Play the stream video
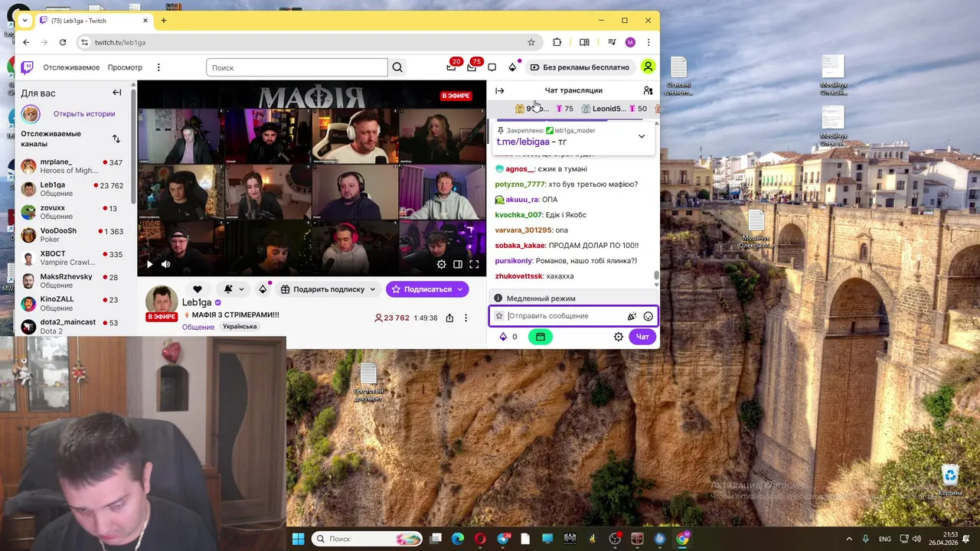The image size is (980, 551). [x=149, y=265]
